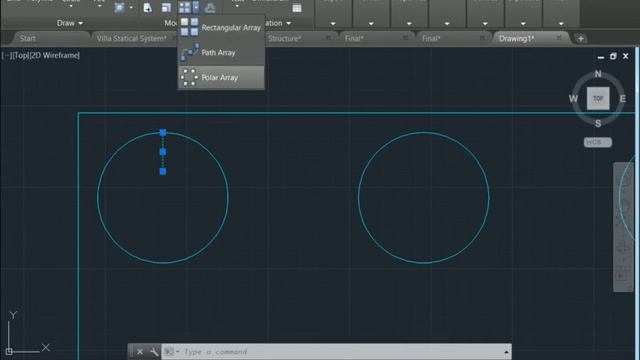Click the Table icon in Annotation panel
The width and height of the screenshot is (640, 360).
(x=297, y=8)
